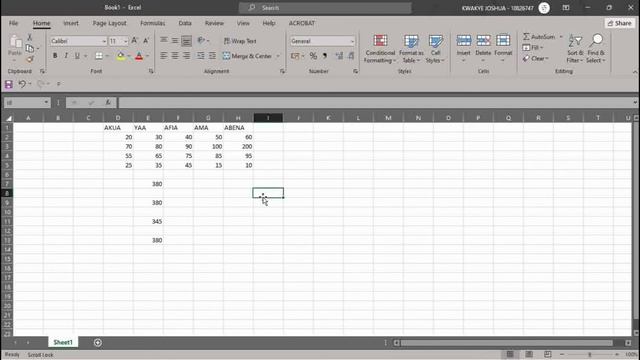Click AutoSum
This screenshot has width=640, height=360.
(539, 37)
